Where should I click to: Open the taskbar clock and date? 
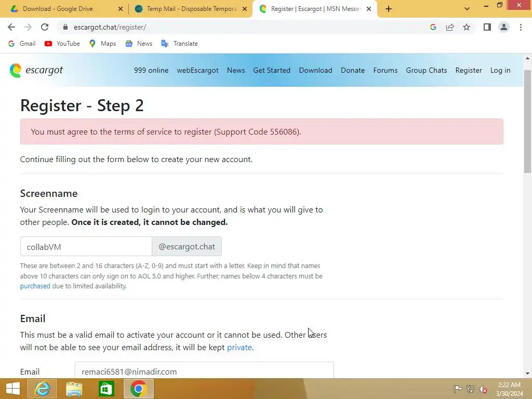509,389
